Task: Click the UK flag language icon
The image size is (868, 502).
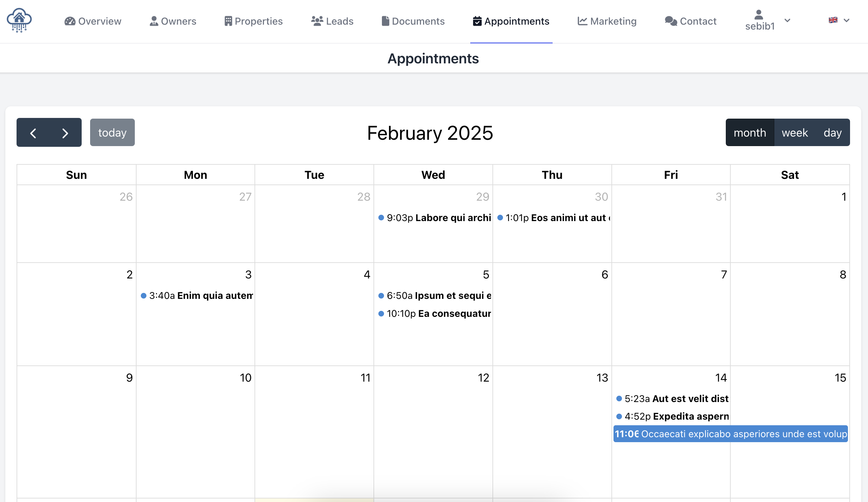Action: click(x=833, y=20)
